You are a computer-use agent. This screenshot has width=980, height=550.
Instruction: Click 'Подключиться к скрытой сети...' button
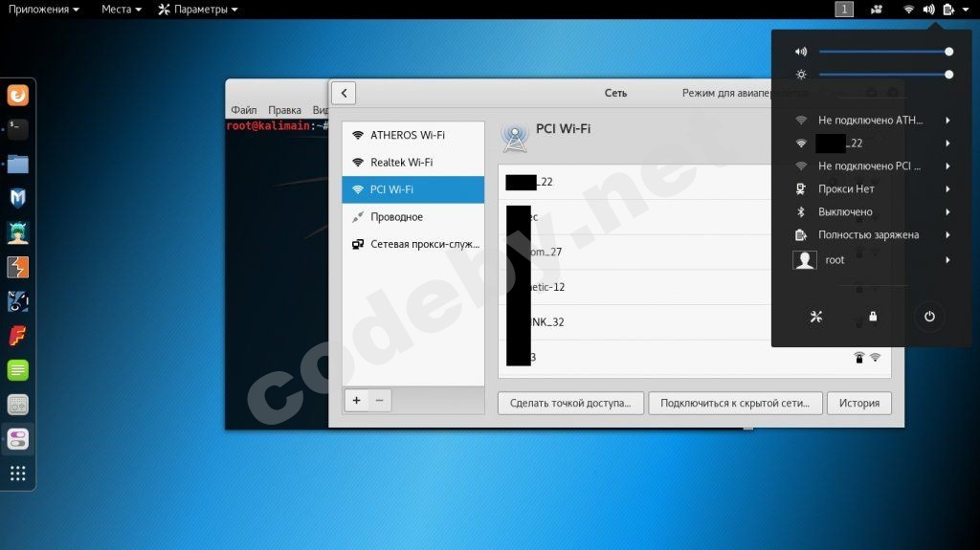(735, 403)
